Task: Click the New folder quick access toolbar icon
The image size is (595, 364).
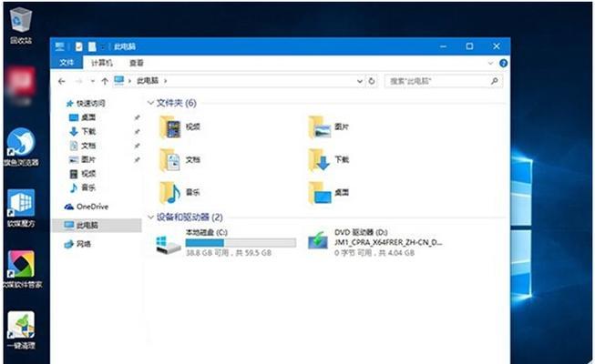Action: (92, 46)
